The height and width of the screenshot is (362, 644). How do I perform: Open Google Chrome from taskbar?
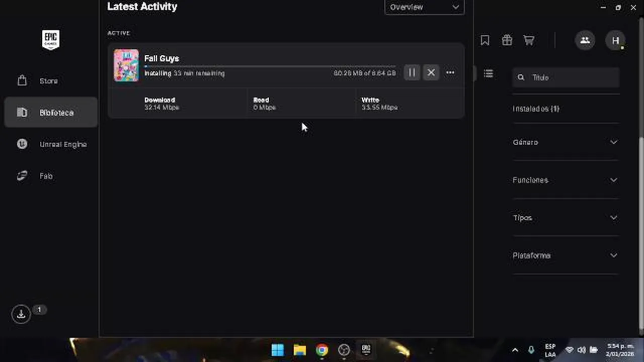point(322,350)
